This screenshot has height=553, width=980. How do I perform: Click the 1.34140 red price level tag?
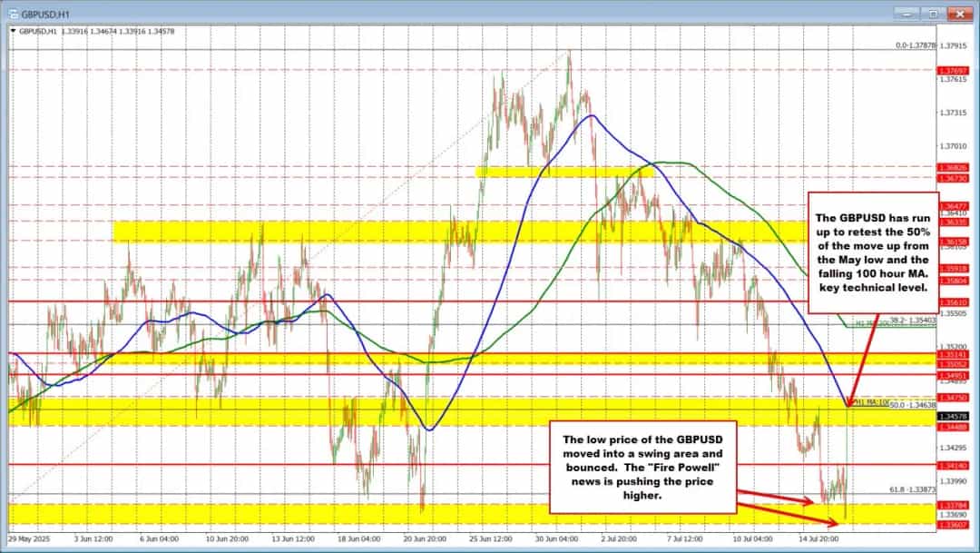tap(953, 465)
